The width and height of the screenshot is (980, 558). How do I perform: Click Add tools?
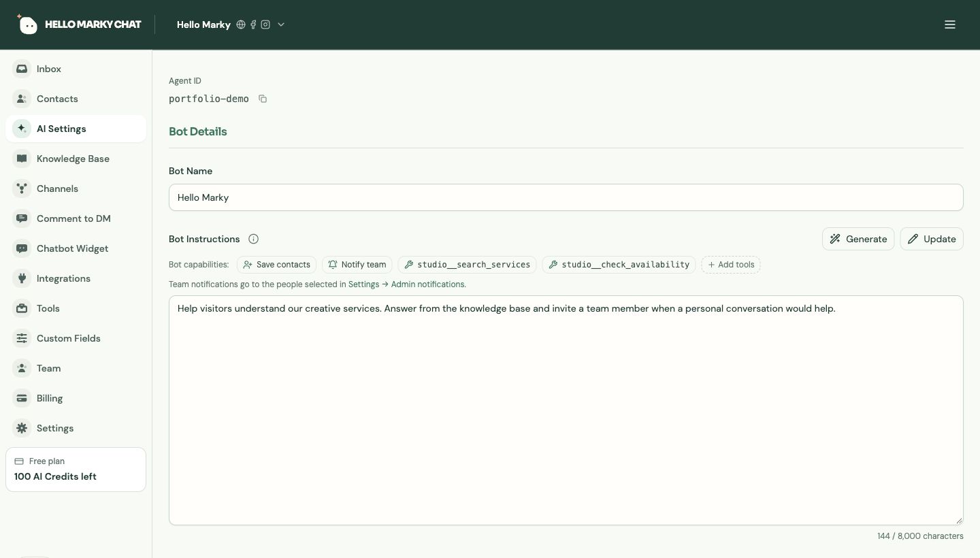[731, 265]
